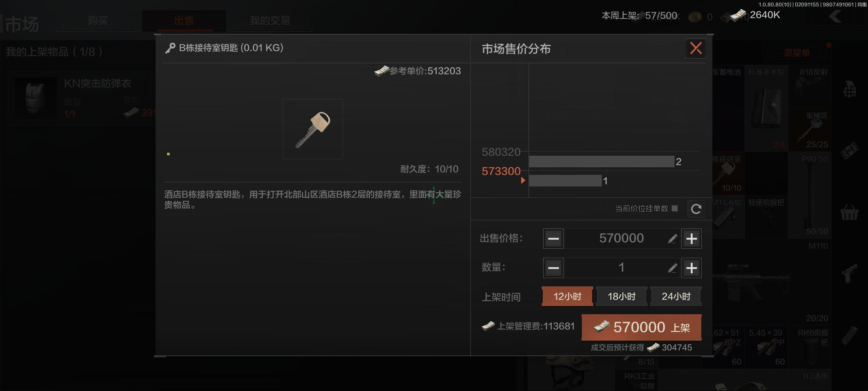Click the back arrow icon at top right
Screen dimensions: 868x391
835,16
